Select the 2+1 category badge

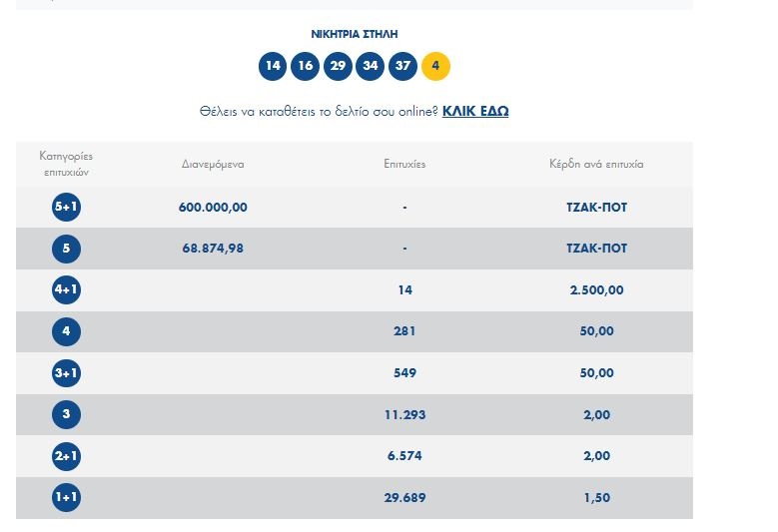(x=66, y=456)
